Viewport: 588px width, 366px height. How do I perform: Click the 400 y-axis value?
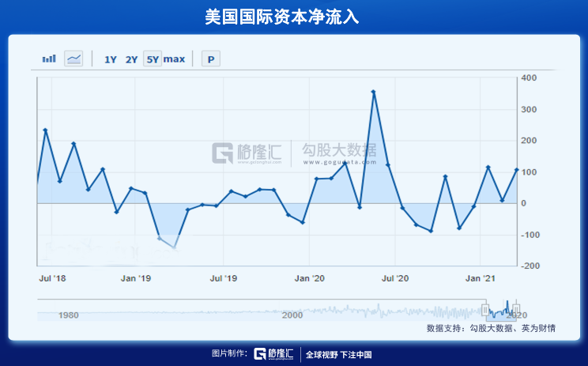tap(530, 78)
